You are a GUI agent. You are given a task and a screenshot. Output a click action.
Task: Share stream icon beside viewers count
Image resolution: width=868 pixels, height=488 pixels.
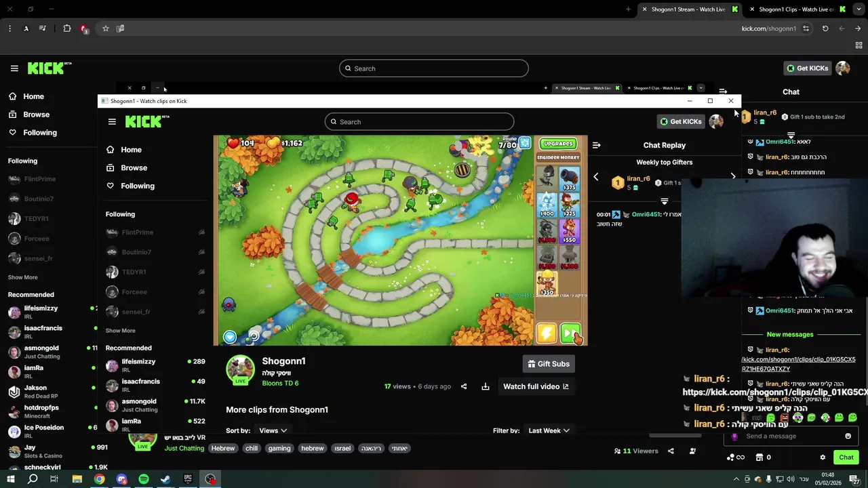coord(671,451)
